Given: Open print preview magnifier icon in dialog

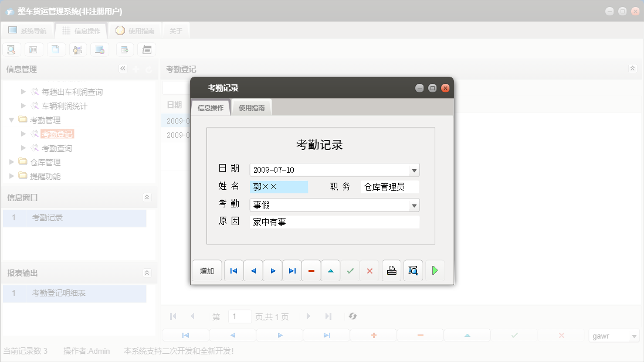Looking at the screenshot, I should [413, 271].
